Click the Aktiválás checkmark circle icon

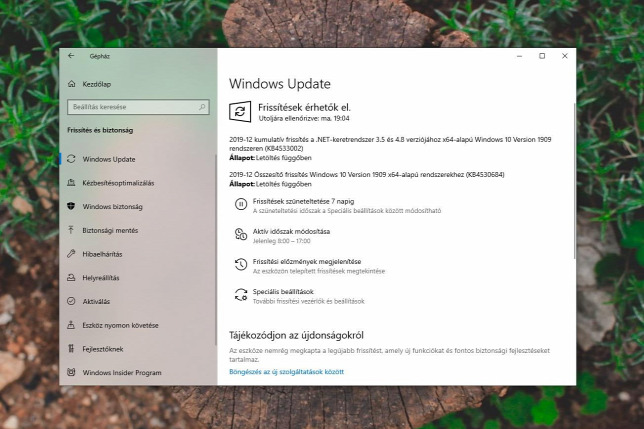(x=71, y=301)
